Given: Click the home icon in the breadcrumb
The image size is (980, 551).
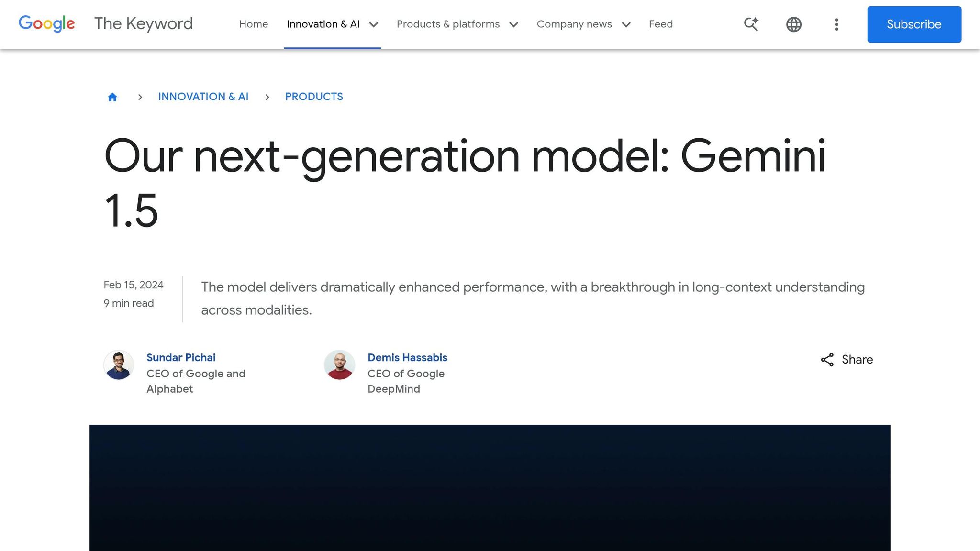Looking at the screenshot, I should click(112, 97).
